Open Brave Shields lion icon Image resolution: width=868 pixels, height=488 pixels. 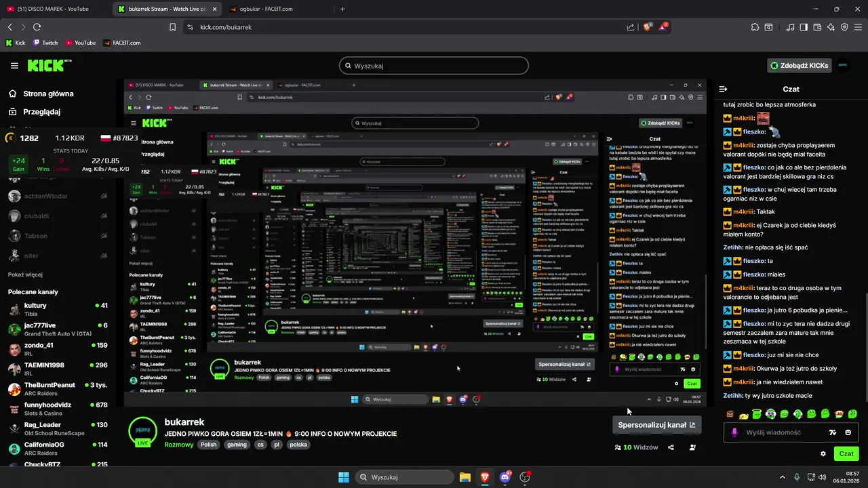pyautogui.click(x=647, y=27)
